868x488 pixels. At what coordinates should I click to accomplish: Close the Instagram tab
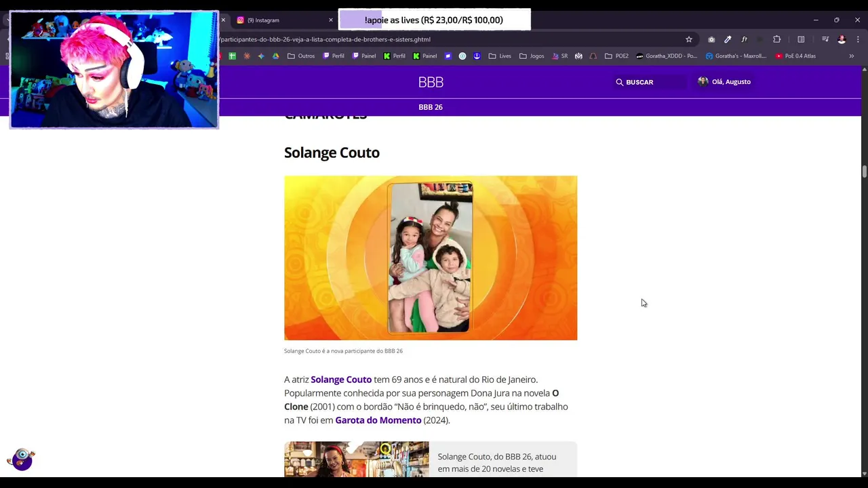coord(331,20)
